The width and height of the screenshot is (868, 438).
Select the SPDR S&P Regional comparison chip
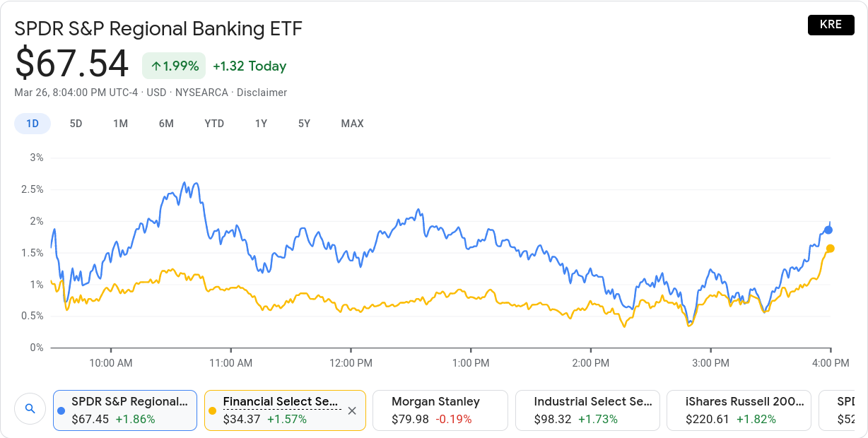pos(125,410)
